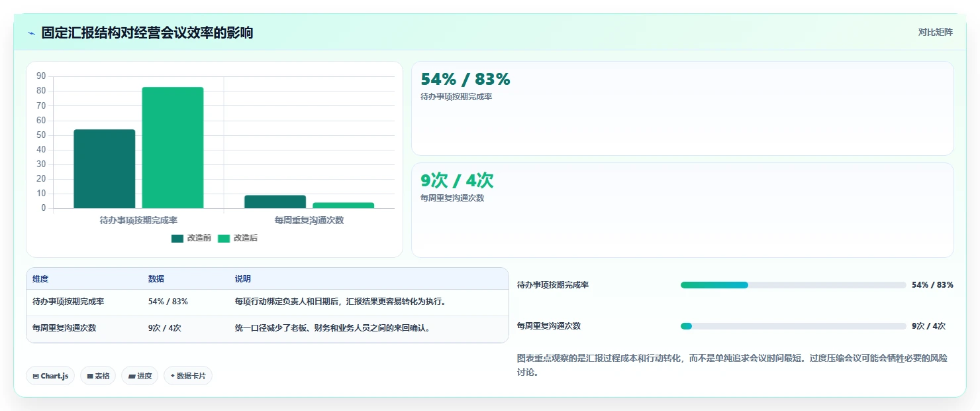This screenshot has width=980, height=411.
Task: Click the Chart.js chip
Action: tap(51, 376)
